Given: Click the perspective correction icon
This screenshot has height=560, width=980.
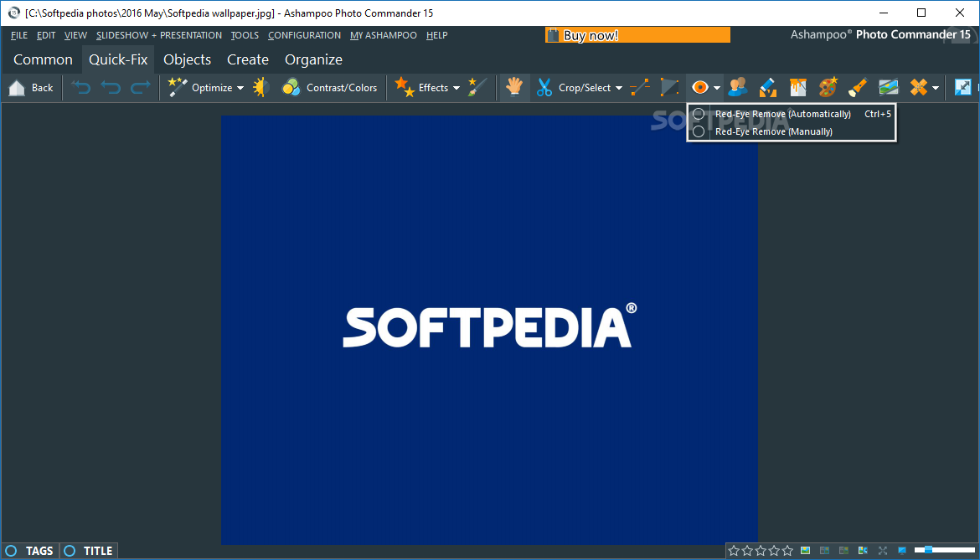Looking at the screenshot, I should [x=669, y=87].
